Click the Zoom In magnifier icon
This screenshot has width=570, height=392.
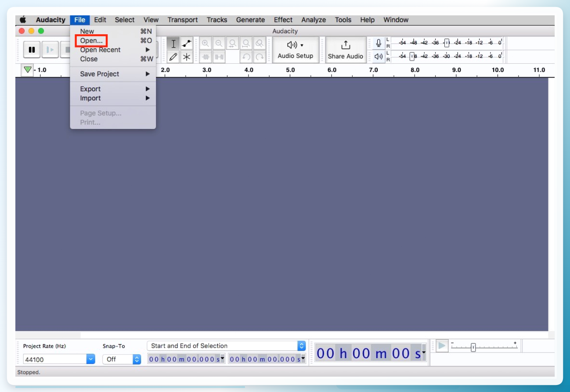pyautogui.click(x=206, y=43)
